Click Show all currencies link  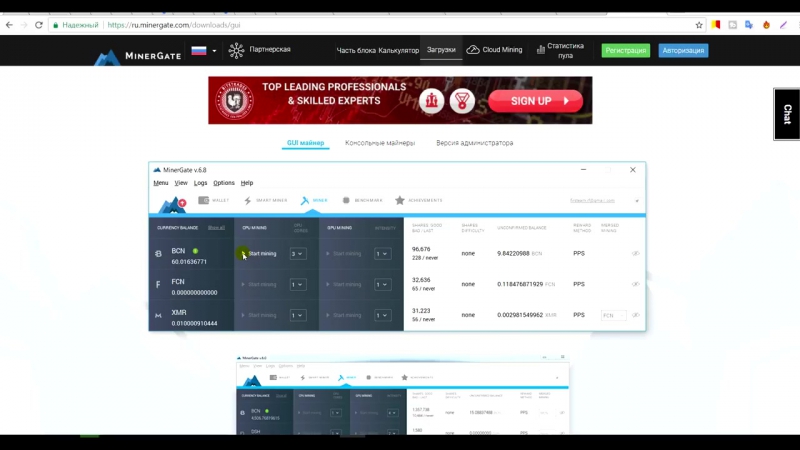click(x=216, y=228)
